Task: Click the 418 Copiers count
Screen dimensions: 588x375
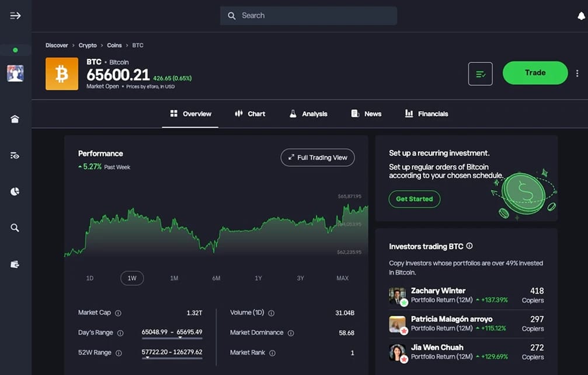Action: point(533,295)
